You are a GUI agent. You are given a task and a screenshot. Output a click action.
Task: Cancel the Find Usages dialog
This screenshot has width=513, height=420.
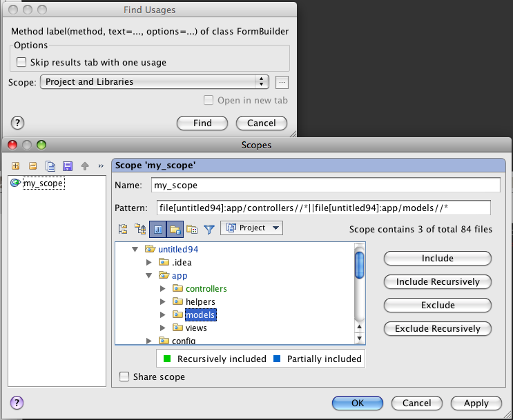pos(262,123)
